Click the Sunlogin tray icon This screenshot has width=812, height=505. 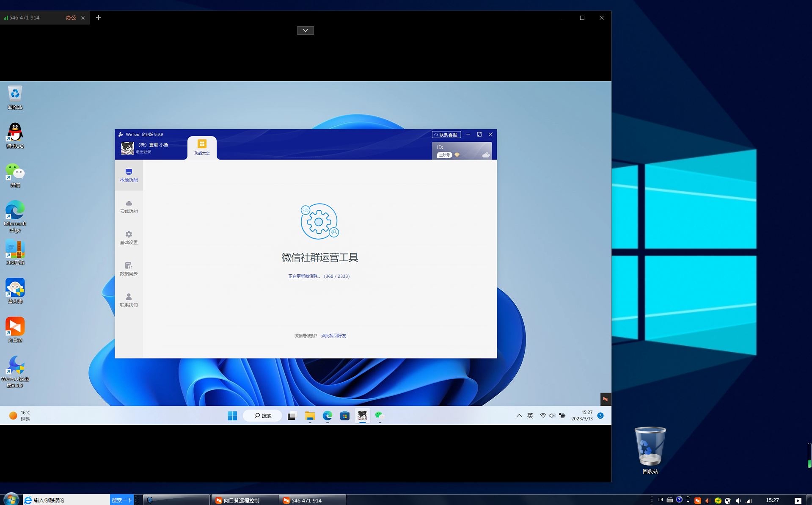[698, 500]
